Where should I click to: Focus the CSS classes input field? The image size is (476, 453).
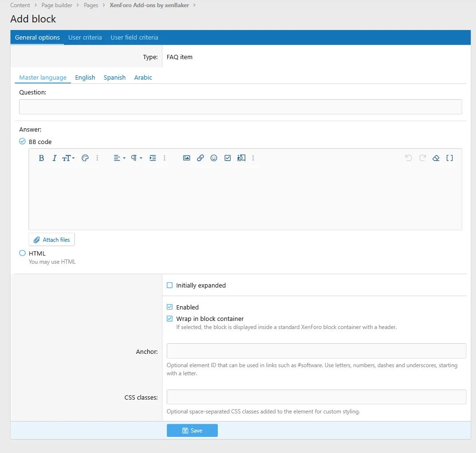[316, 397]
